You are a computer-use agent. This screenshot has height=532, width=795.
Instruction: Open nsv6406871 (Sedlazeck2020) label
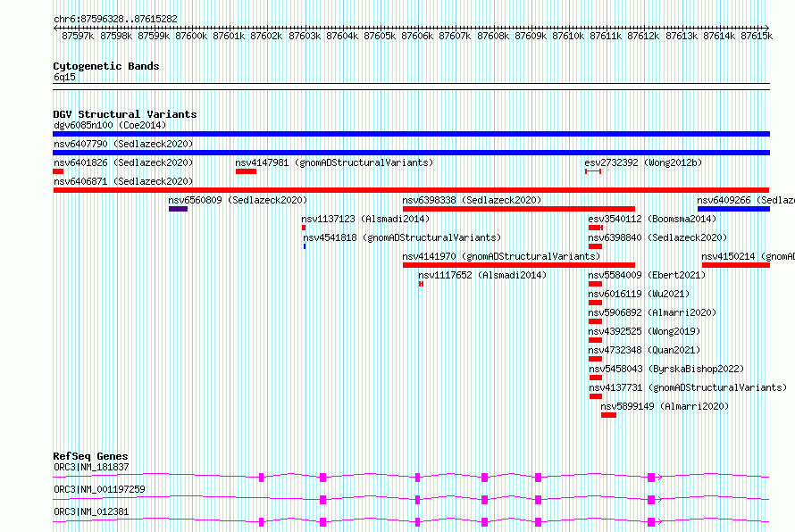(x=123, y=181)
